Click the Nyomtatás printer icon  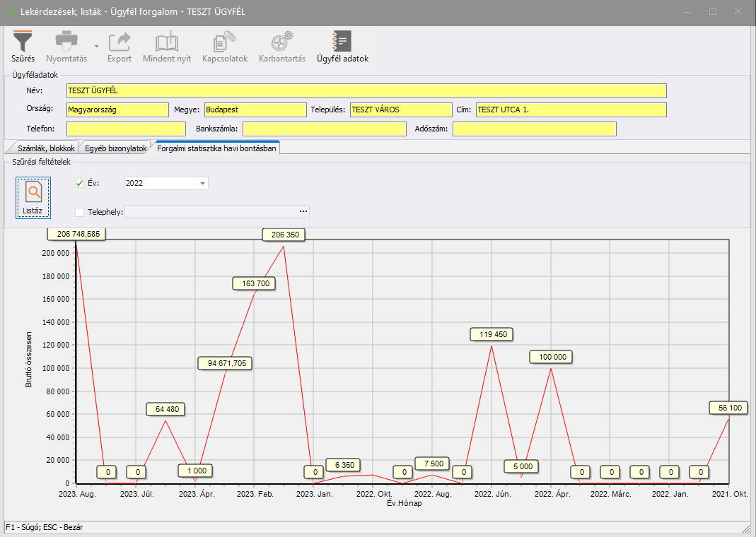click(x=66, y=42)
